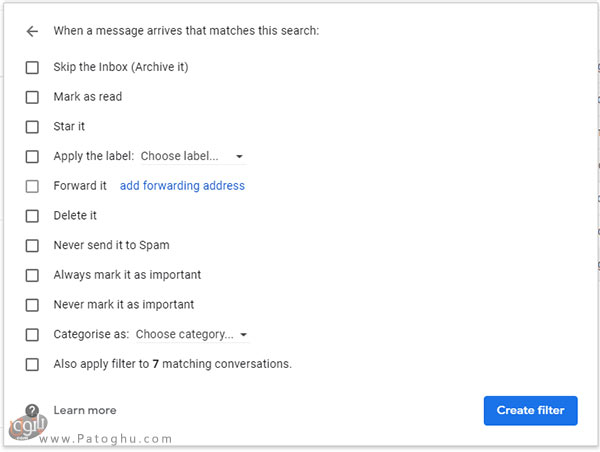Tick Always mark it as important
Screen dimensions: 600x452
coord(32,275)
